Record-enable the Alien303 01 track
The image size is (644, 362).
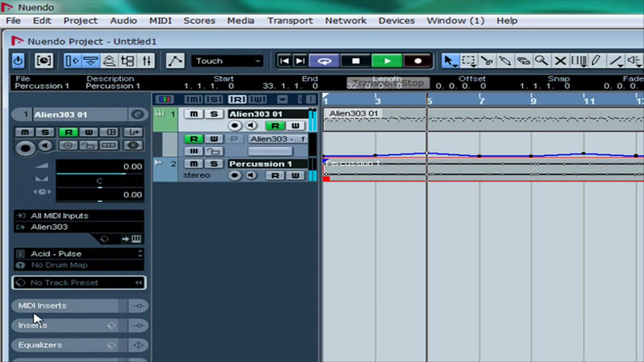click(234, 126)
